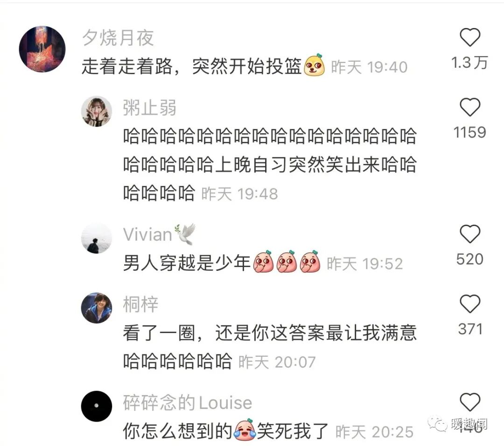Image resolution: width=504 pixels, height=446 pixels.
Task: Open 桐梓's avatar
Action: pos(97,308)
